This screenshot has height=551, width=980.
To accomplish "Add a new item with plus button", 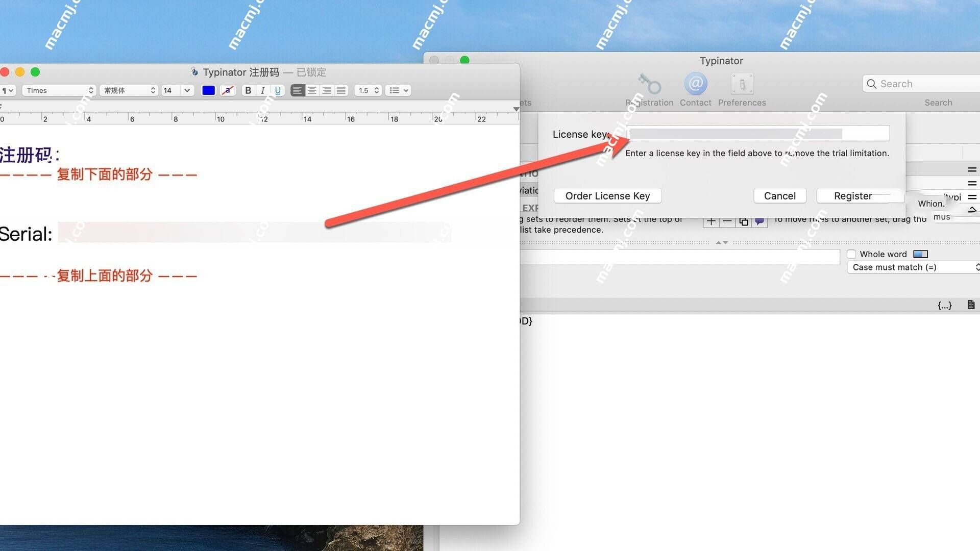I will 711,222.
